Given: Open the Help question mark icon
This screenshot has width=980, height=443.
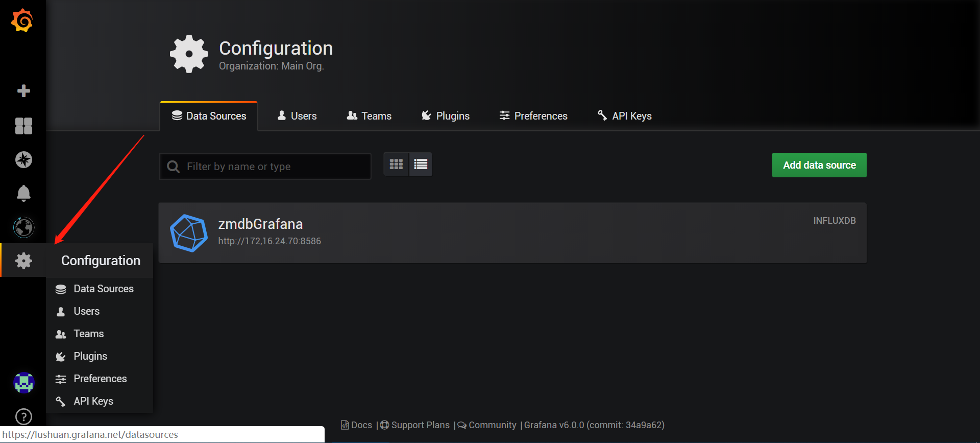Looking at the screenshot, I should tap(23, 417).
